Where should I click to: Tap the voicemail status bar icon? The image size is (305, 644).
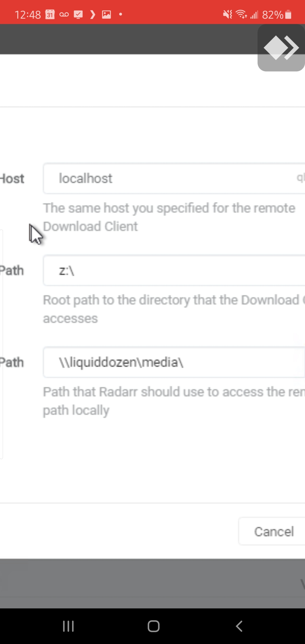tap(64, 14)
